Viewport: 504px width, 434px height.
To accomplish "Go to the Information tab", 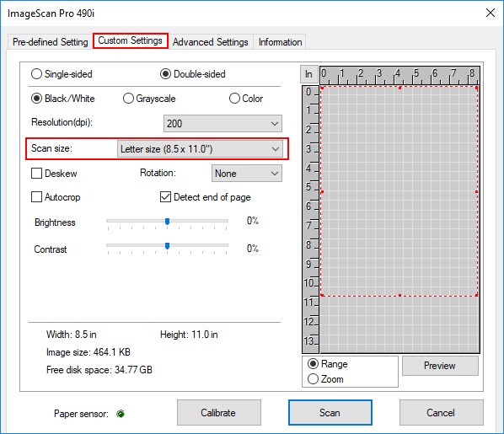I will (x=280, y=42).
